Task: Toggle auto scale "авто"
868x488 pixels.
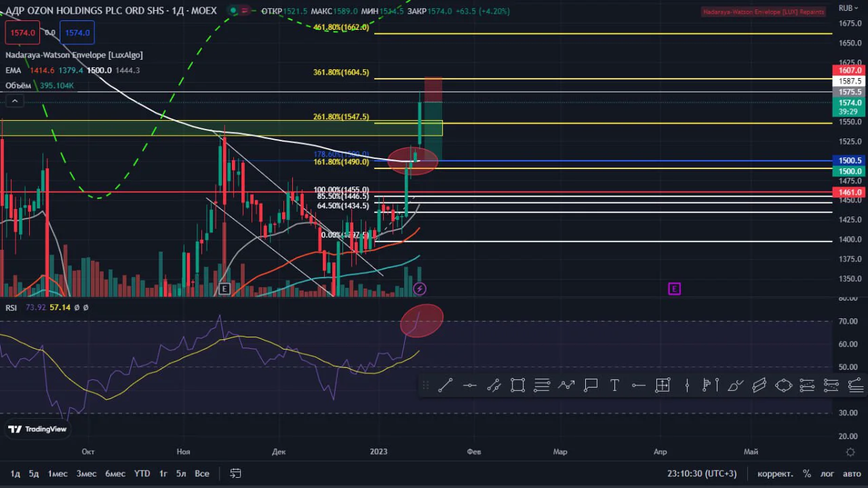Action: tap(852, 473)
